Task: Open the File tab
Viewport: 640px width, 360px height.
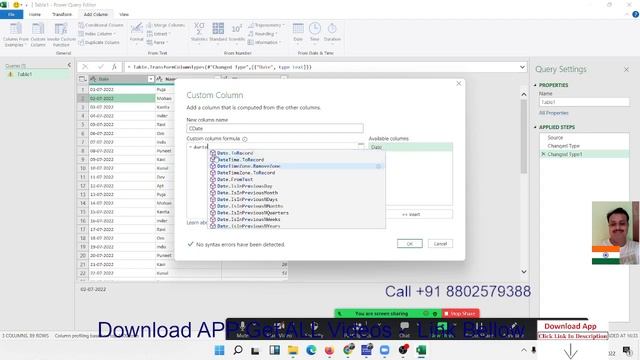Action: point(11,14)
